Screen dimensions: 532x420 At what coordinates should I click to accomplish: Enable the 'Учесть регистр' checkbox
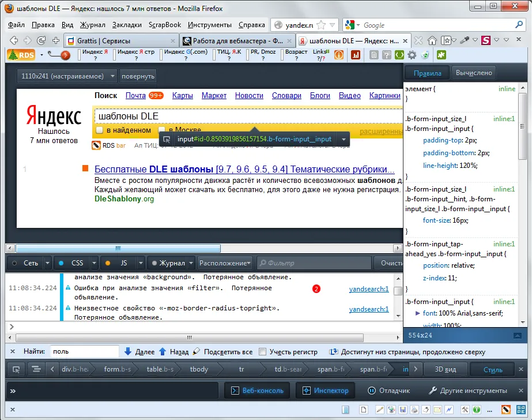coord(262,352)
